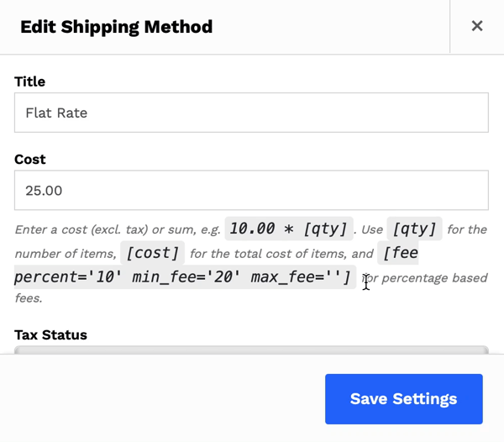
Task: Click the Edit Shipping Method heading
Action: (x=116, y=27)
